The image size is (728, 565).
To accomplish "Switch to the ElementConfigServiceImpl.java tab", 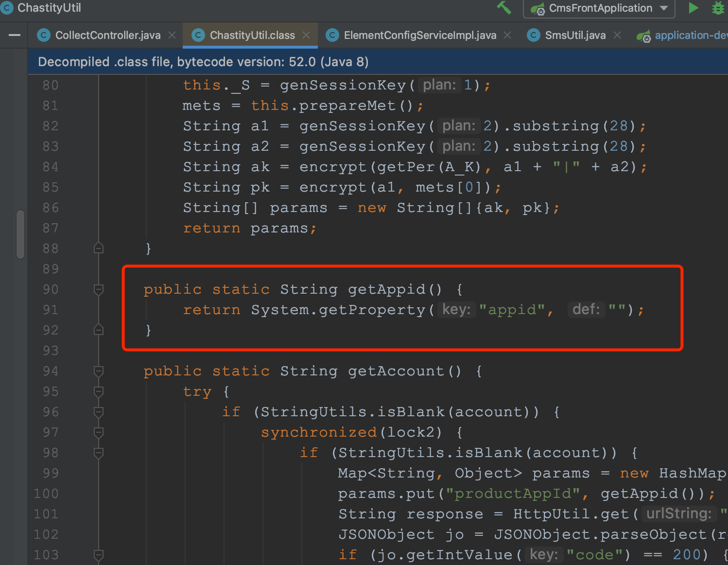I will click(x=419, y=35).
